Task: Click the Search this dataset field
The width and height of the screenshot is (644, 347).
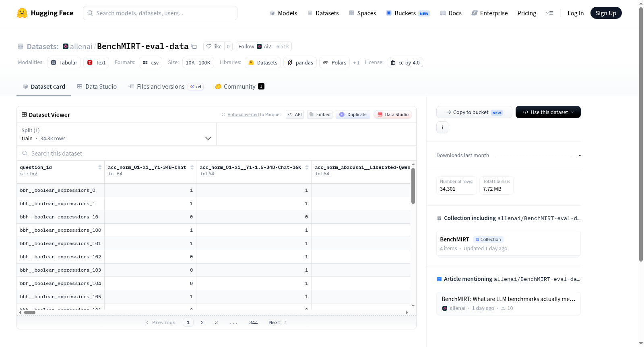Action: tap(217, 153)
